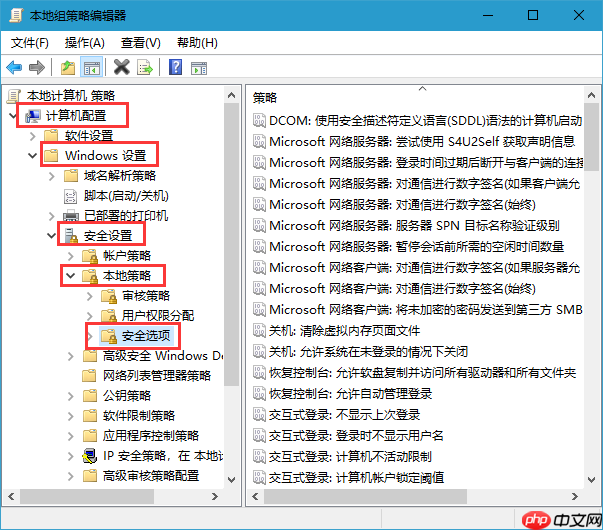The image size is (603, 530).
Task: Toggle the Show/Hide console tree icon
Action: pos(92,68)
